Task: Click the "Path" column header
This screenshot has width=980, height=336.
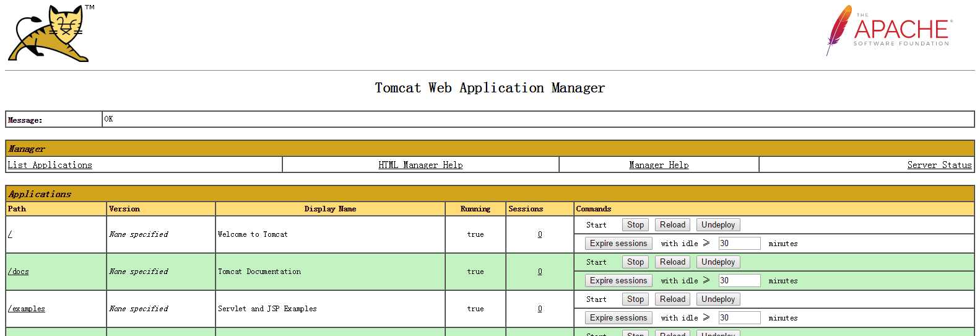Action: pyautogui.click(x=17, y=209)
